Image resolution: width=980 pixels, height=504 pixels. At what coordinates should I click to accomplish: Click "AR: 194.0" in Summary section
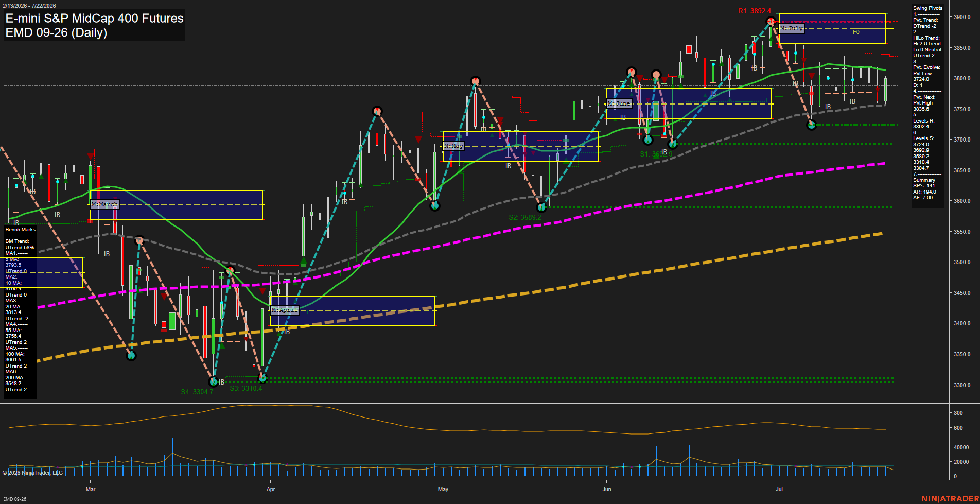924,192
